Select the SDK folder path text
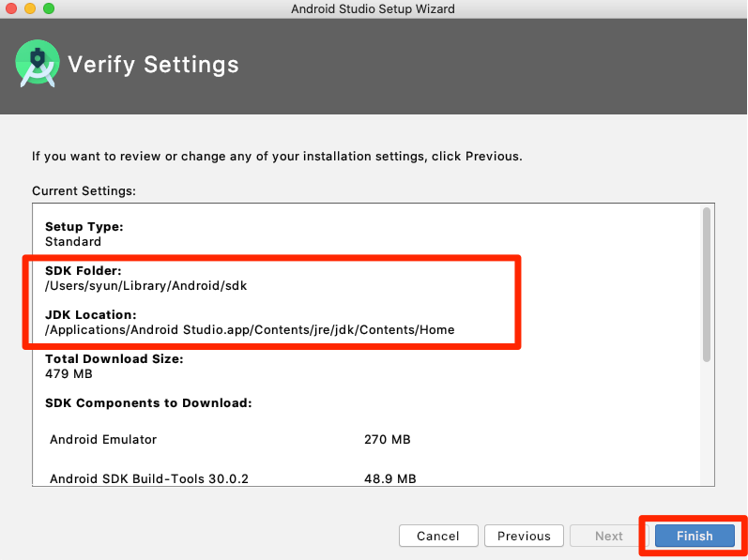The image size is (748, 560). point(146,286)
